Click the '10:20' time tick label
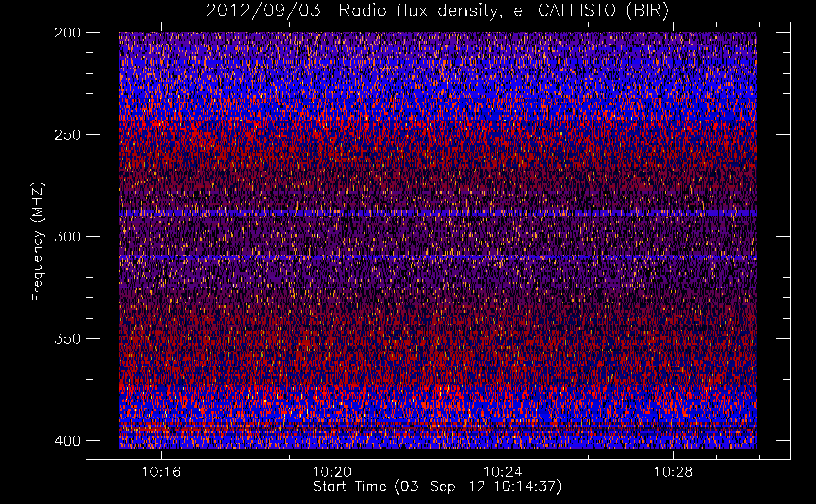816x504 pixels. point(332,472)
